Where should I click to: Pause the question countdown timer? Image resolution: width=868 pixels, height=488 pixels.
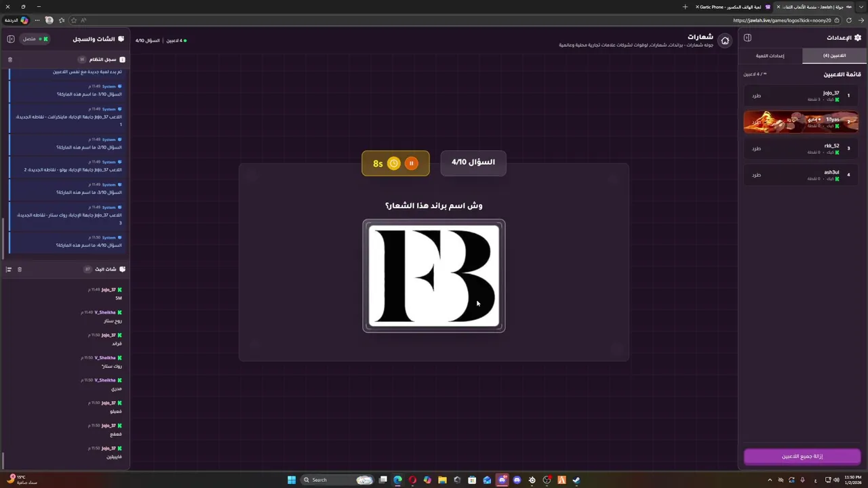(x=411, y=163)
